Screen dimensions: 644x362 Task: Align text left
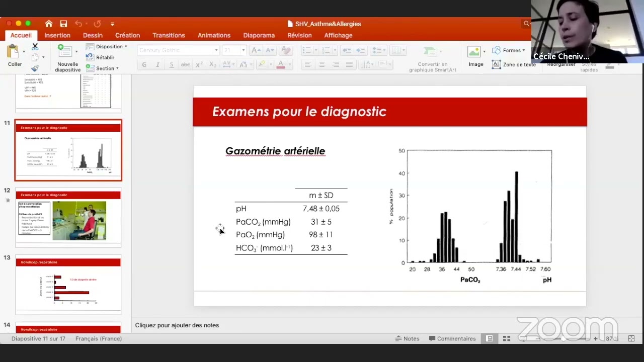[308, 64]
